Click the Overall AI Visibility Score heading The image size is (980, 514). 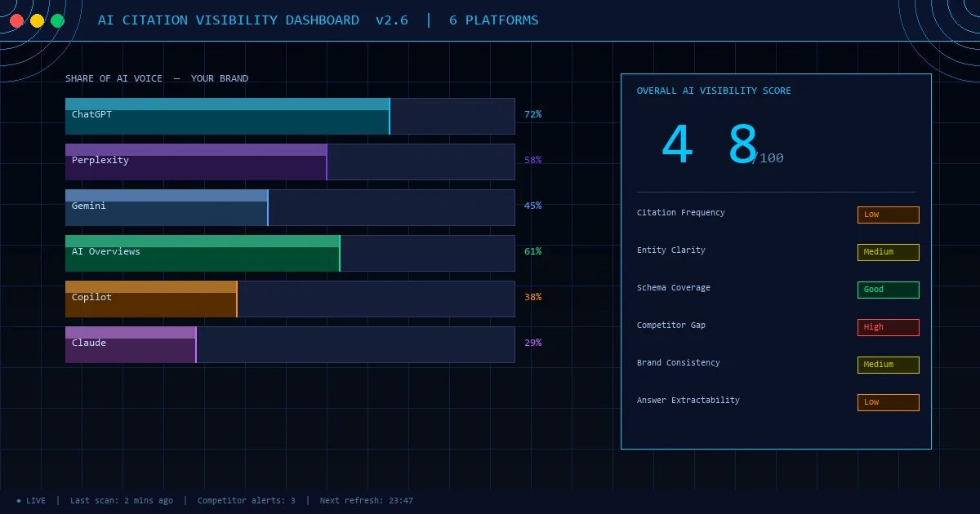pyautogui.click(x=714, y=91)
